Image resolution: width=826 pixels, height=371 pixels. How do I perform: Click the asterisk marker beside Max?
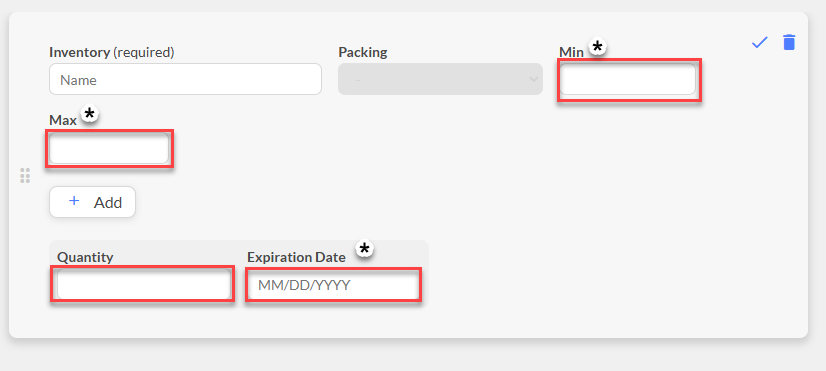pos(90,114)
